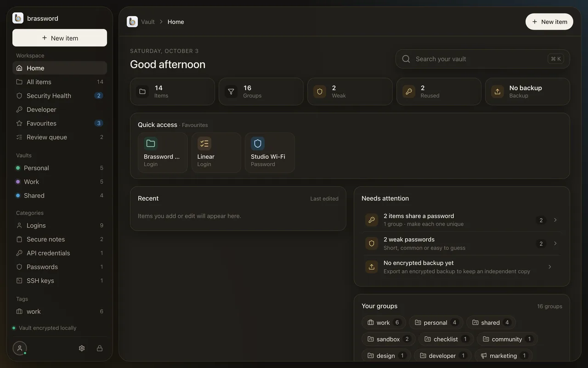Click the folder icon on Items stat
The height and width of the screenshot is (368, 588).
pyautogui.click(x=142, y=92)
